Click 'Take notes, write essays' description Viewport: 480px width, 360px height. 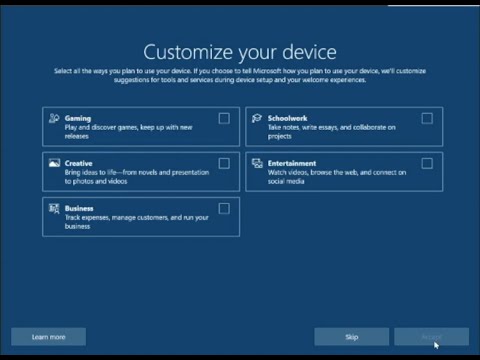point(332,132)
